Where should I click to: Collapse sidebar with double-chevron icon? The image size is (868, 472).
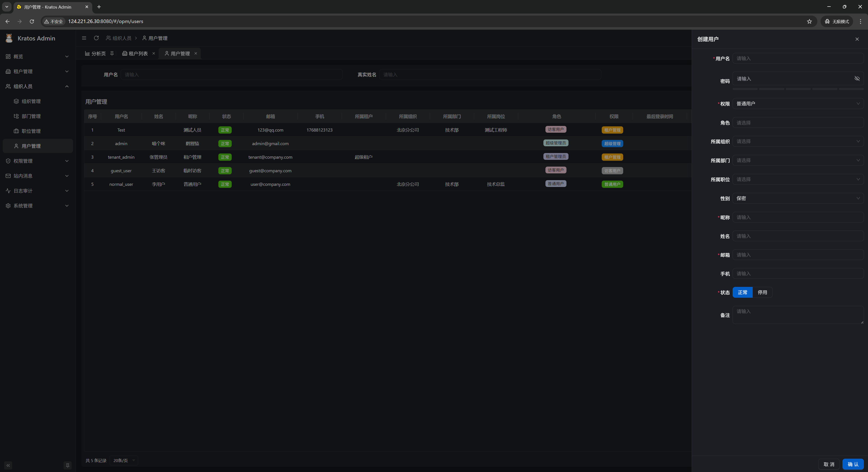(x=8, y=465)
